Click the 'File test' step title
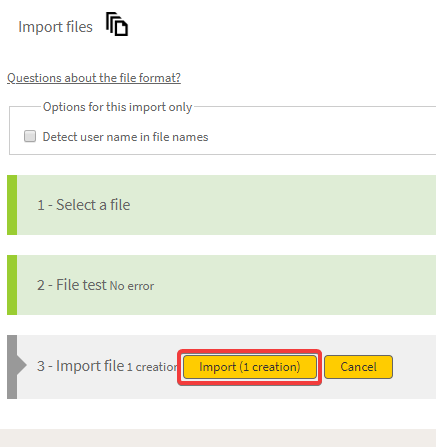436x447 pixels. click(x=81, y=285)
